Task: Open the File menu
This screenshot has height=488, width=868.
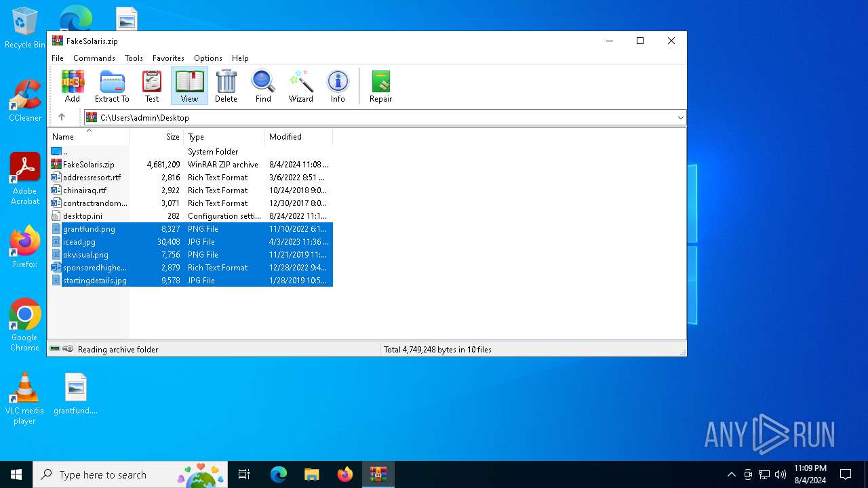Action: tap(58, 58)
